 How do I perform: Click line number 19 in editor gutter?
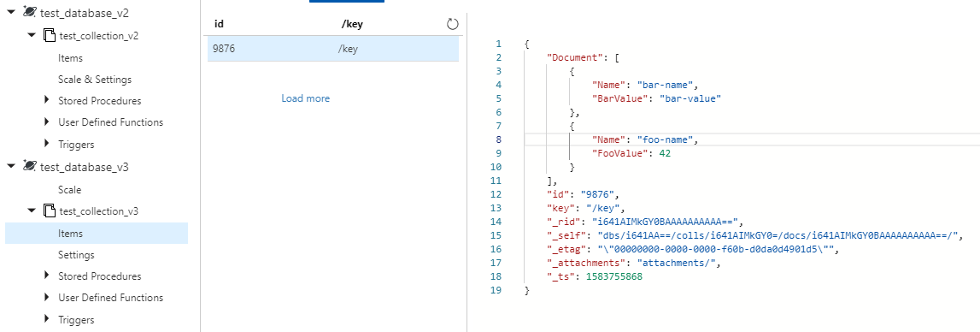[496, 291]
